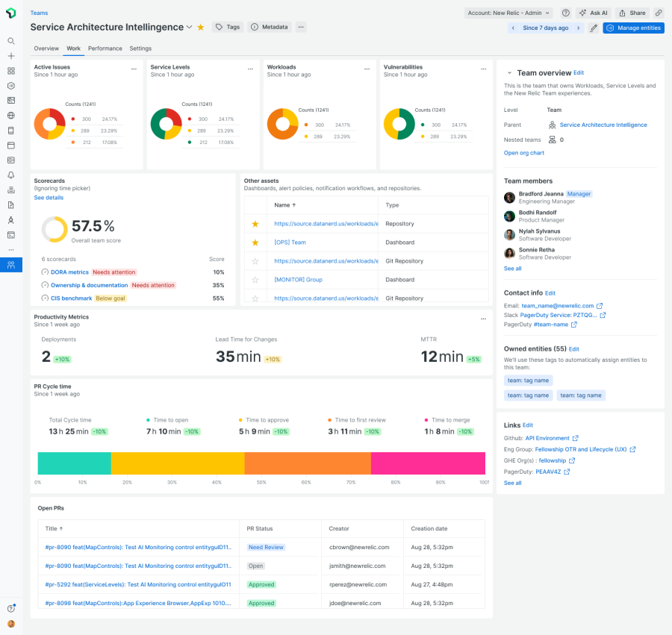Edit the Team overview section

pyautogui.click(x=579, y=73)
